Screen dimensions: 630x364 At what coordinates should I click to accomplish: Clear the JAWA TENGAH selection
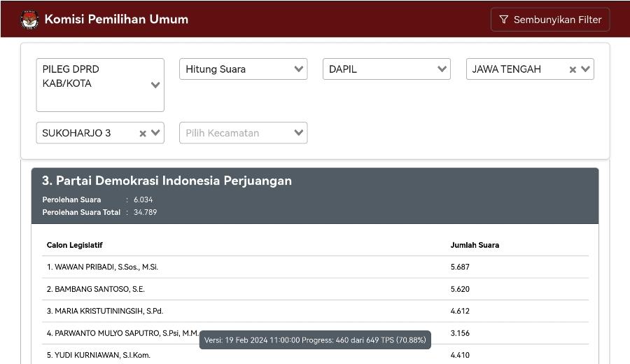point(573,69)
